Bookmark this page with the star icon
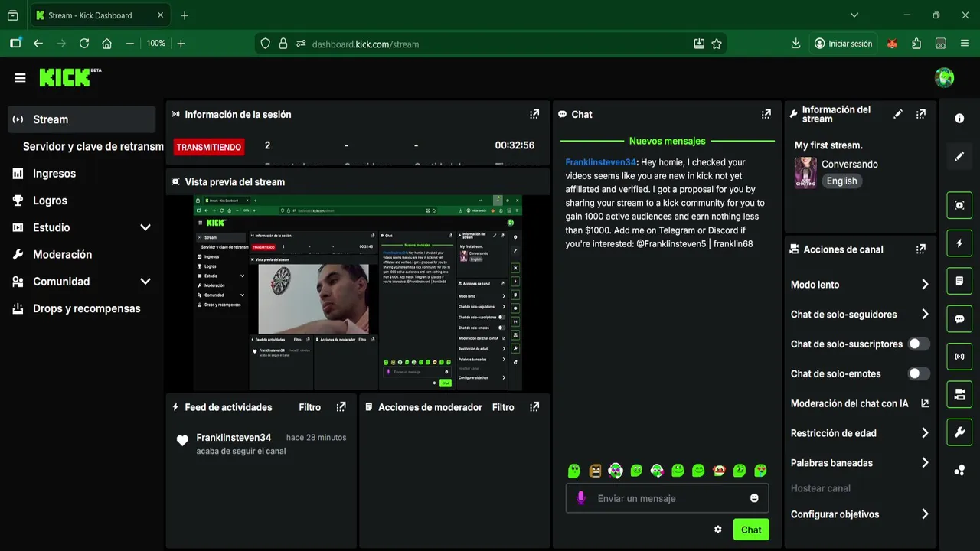 717,44
